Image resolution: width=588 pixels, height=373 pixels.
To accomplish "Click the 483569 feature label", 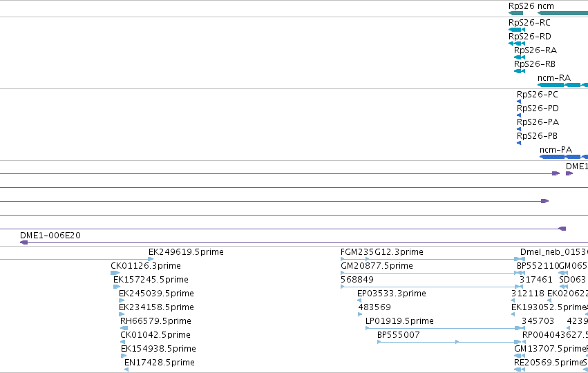I will pyautogui.click(x=374, y=307).
